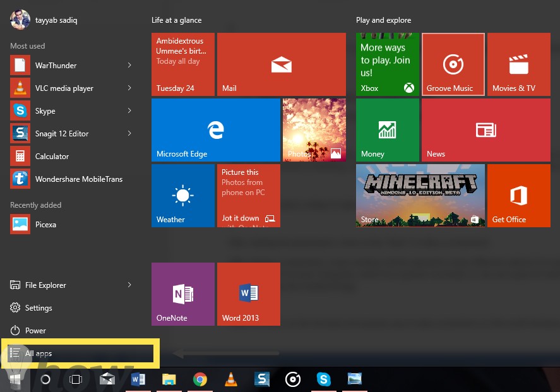This screenshot has height=392, width=560.
Task: Open the Xbox tile
Action: coord(388,64)
